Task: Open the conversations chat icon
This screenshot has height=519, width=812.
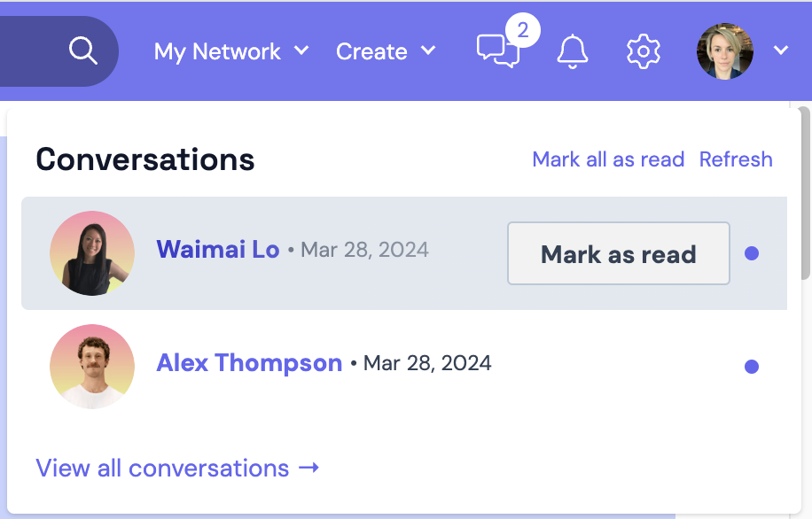Action: 496,51
